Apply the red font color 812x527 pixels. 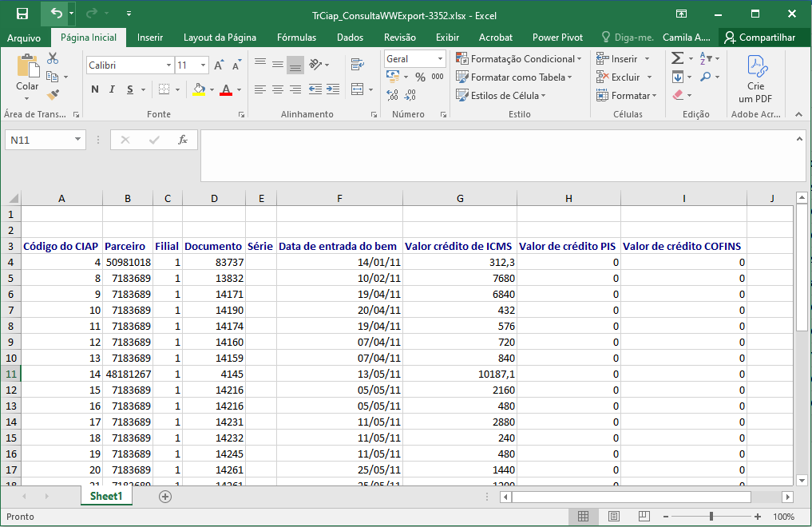point(226,89)
